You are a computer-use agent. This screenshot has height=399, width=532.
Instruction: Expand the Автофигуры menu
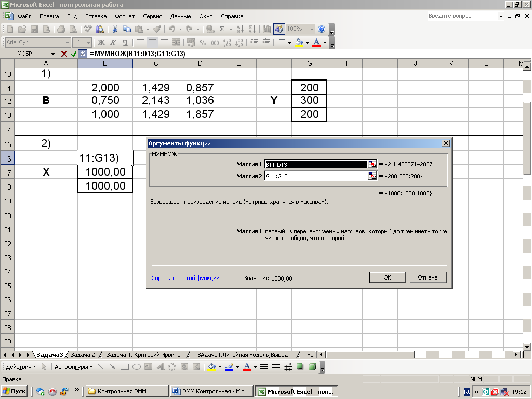coord(74,367)
